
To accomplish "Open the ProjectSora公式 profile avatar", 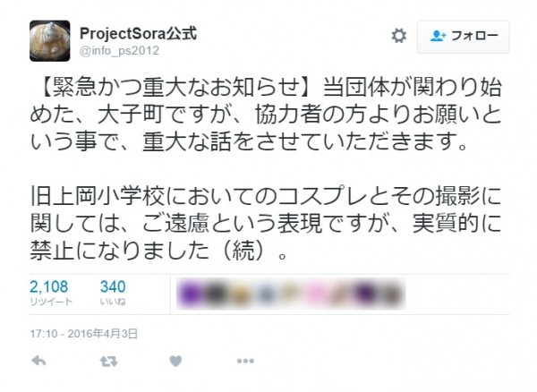I will [49, 41].
